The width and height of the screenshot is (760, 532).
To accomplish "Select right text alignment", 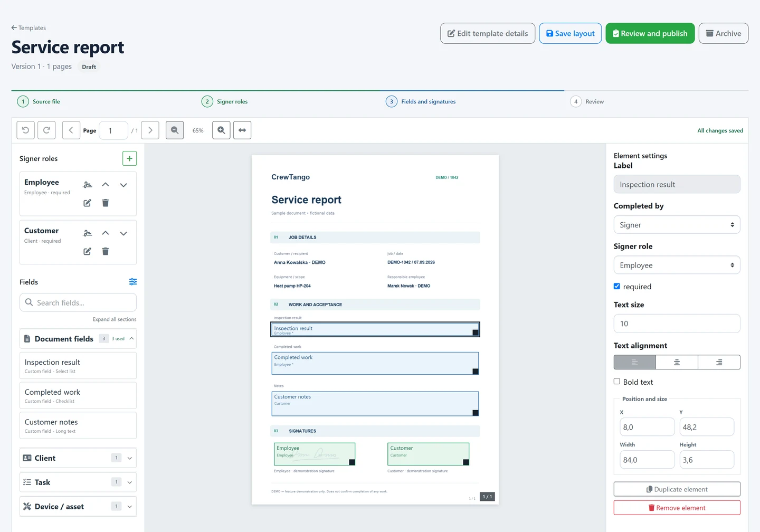I will 719,363.
